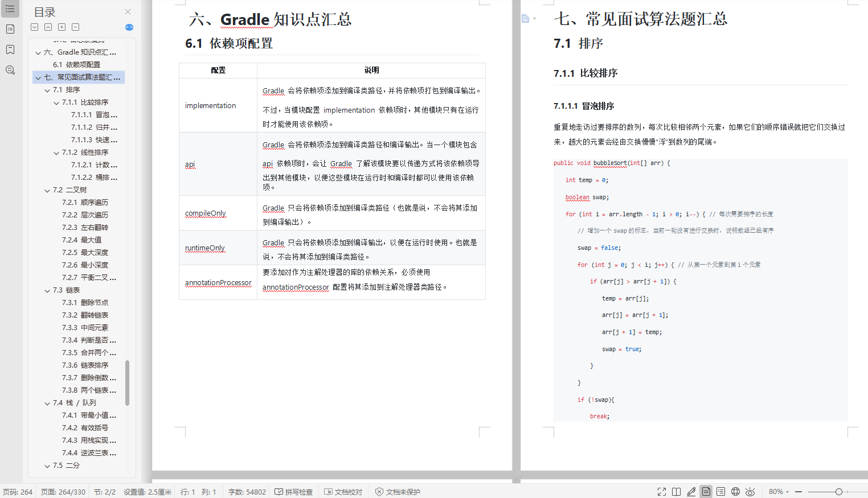Open 7.1.2.2 桶排 outline entry
Viewport: 868px width, 498px height.
(x=94, y=178)
